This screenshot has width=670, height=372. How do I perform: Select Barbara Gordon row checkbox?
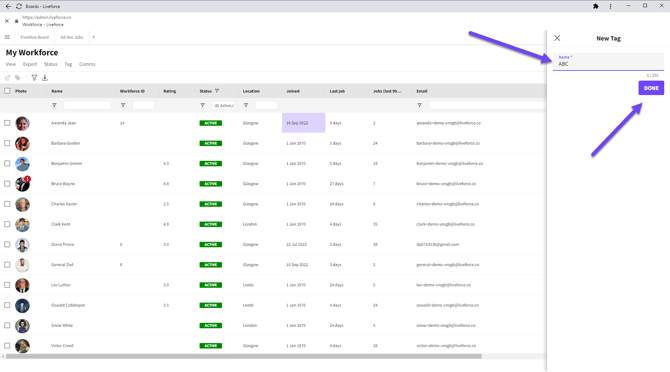[7, 143]
